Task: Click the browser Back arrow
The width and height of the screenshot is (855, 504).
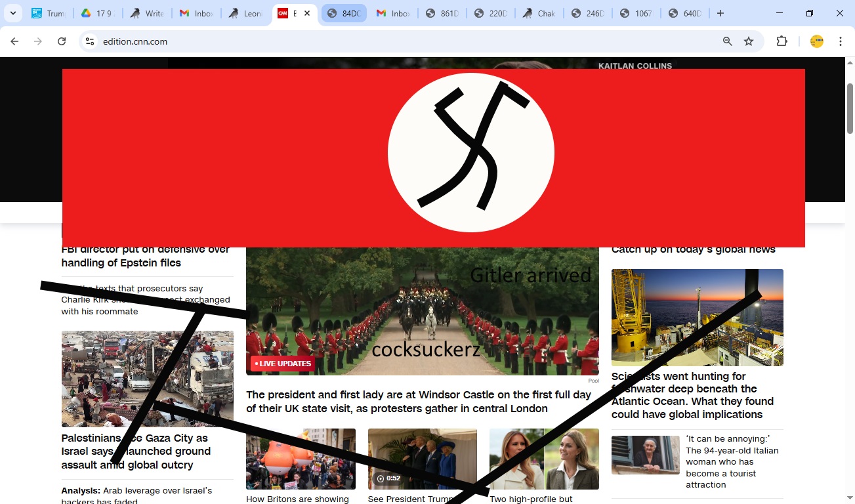Action: pyautogui.click(x=14, y=41)
